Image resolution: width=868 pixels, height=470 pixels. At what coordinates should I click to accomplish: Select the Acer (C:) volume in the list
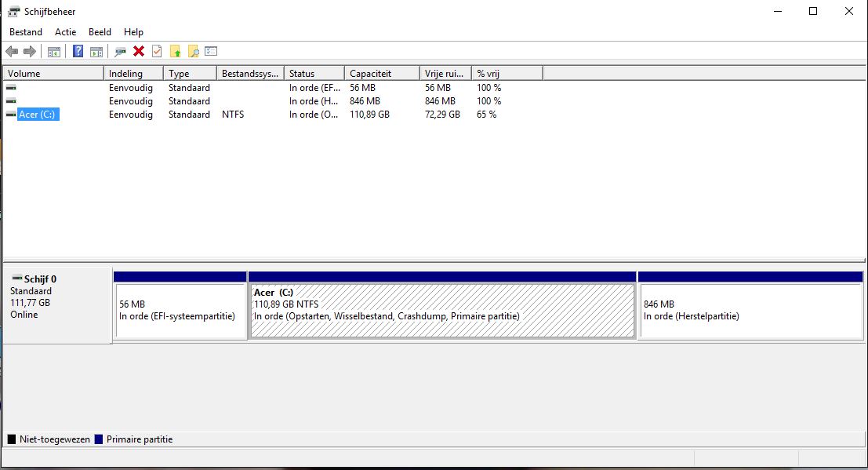pos(37,115)
